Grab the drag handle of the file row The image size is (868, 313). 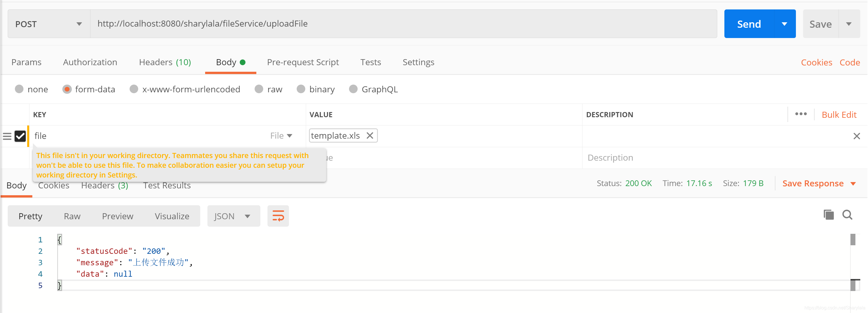(x=7, y=136)
